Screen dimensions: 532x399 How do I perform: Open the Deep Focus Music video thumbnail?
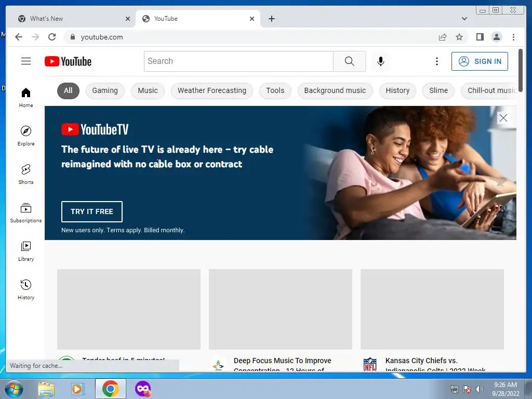280,309
